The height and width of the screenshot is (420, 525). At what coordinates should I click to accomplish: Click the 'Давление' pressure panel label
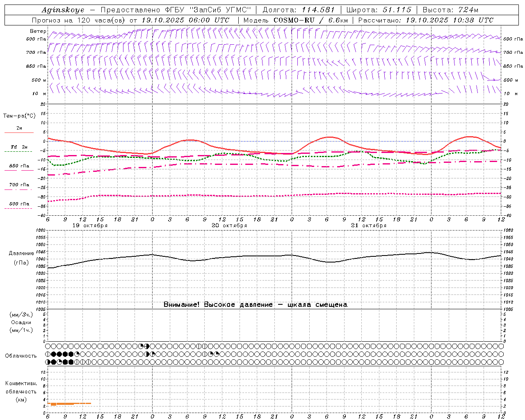[x=21, y=253]
